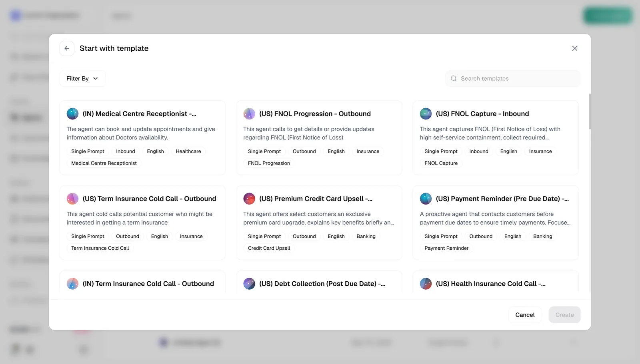The width and height of the screenshot is (640, 364).
Task: Click the (US) FNOL Progression - Outbound title
Action: (315, 114)
